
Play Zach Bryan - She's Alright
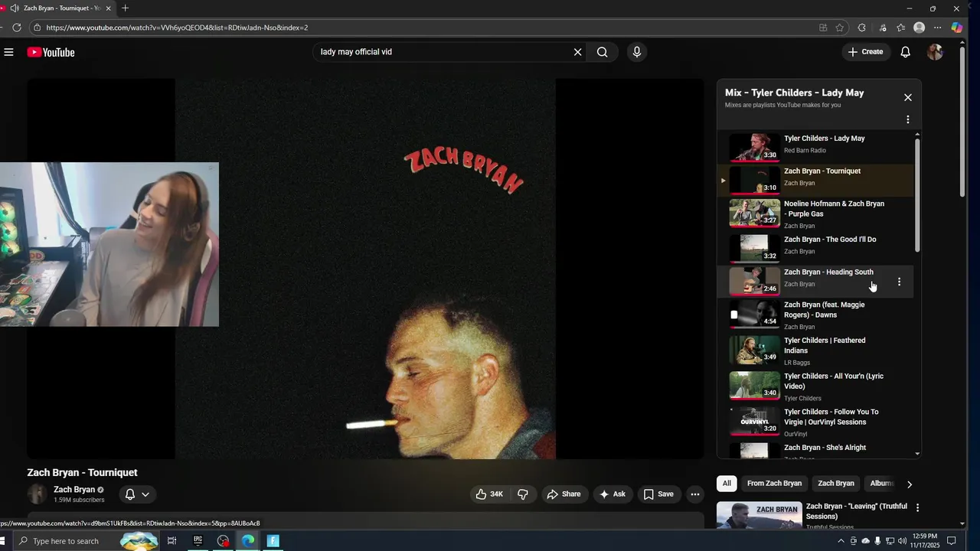point(815,451)
